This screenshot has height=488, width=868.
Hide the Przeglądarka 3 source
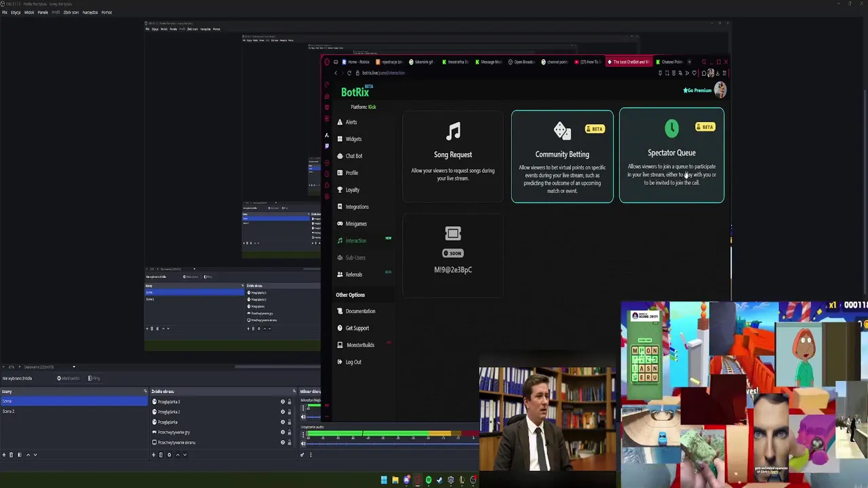(283, 401)
